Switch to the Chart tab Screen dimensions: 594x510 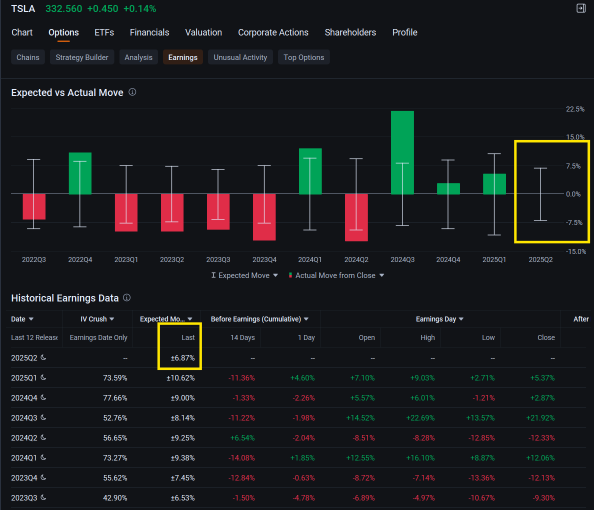(22, 33)
